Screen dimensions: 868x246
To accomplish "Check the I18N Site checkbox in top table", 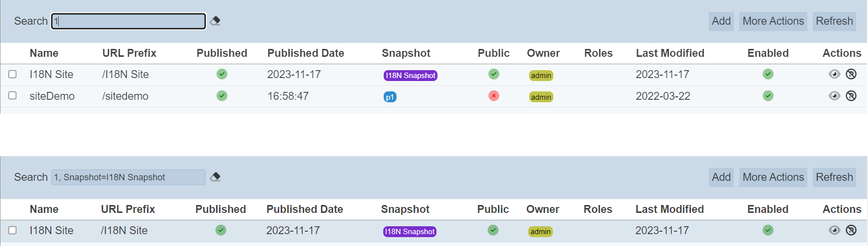I will tap(13, 74).
